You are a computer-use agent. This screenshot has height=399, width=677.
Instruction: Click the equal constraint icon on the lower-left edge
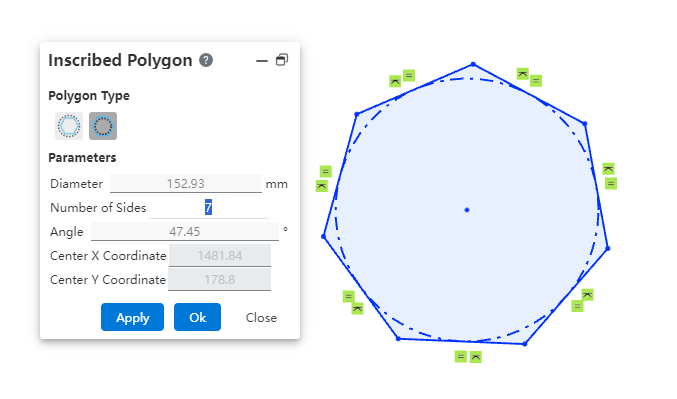pos(348,297)
